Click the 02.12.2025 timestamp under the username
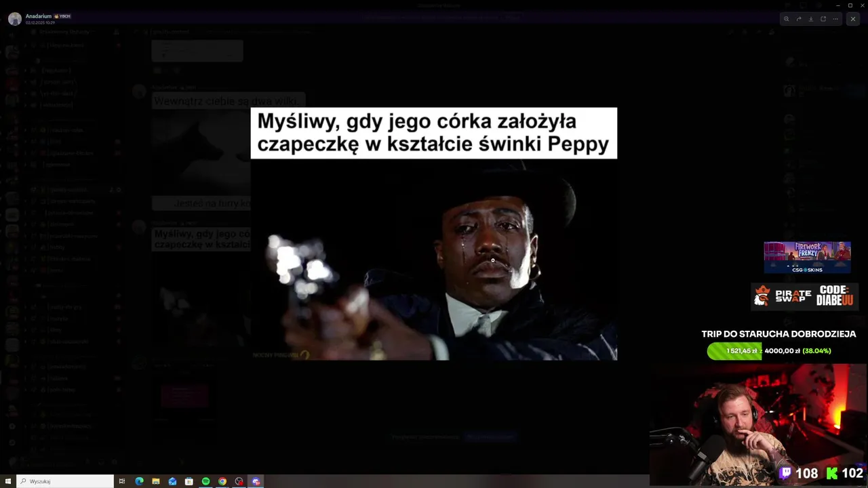This screenshot has height=488, width=868. (40, 22)
